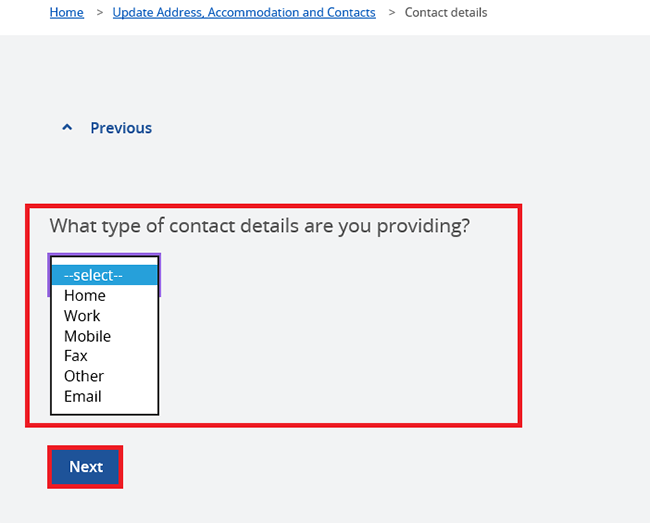Image resolution: width=650 pixels, height=523 pixels.
Task: Click the upward chevron icon beside Previous
Action: 67,127
